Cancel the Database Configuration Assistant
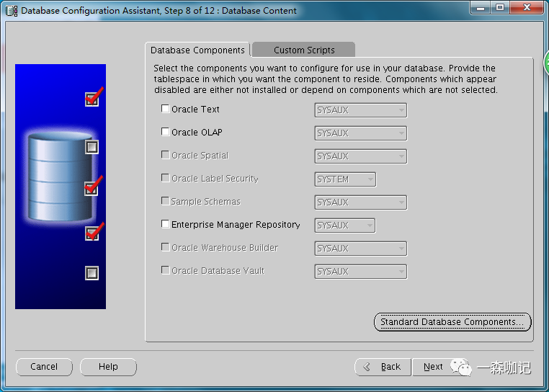 [44, 367]
